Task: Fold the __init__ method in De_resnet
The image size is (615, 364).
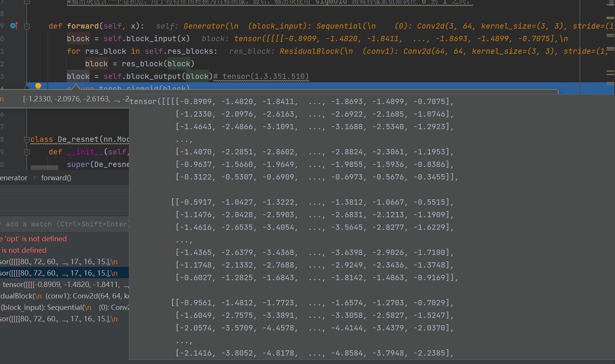Action: (27, 152)
